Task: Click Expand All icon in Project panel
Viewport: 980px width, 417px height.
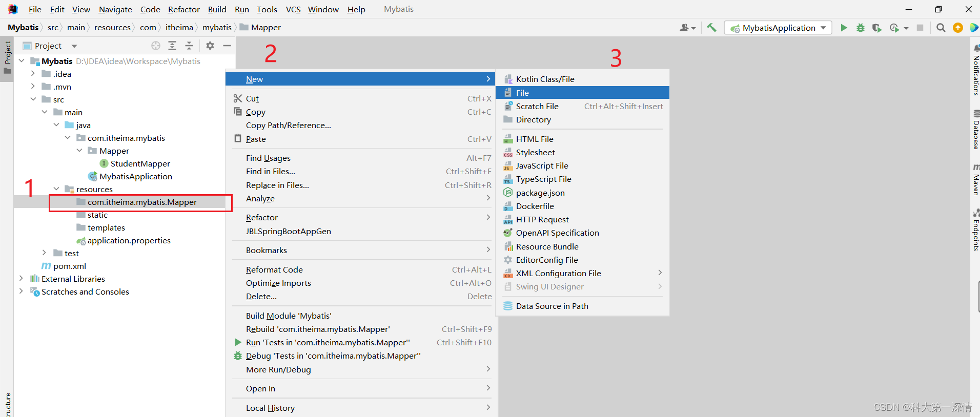Action: pos(172,46)
